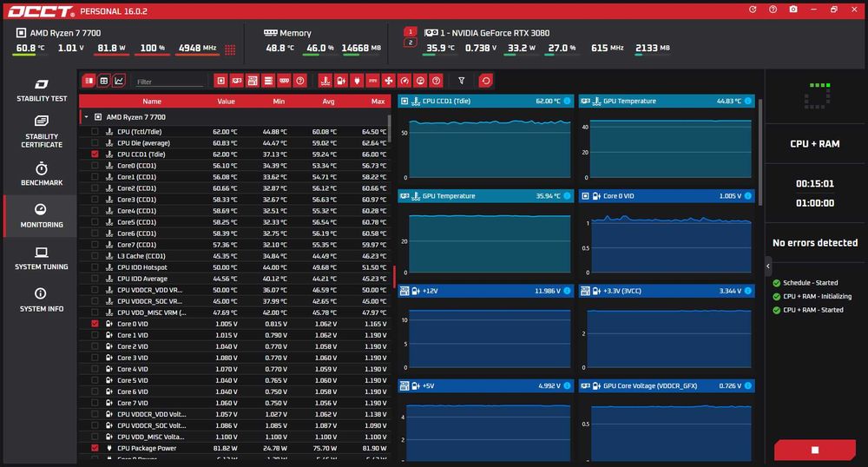
Task: Toggle fan speed sensor type filter
Action: pyautogui.click(x=389, y=81)
